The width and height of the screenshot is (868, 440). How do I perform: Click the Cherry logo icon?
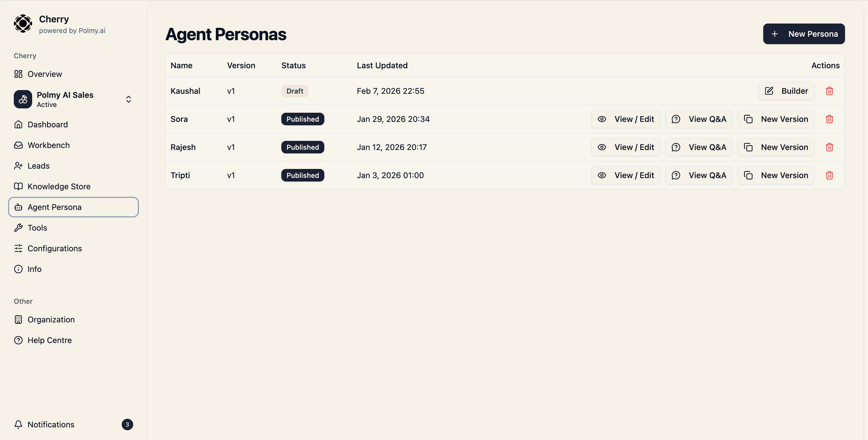pyautogui.click(x=23, y=24)
